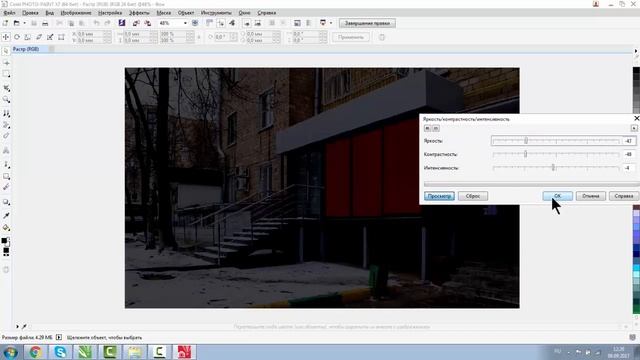The width and height of the screenshot is (640, 360).
Task: Click the Интенсивность value field showing -4
Action: click(629, 168)
